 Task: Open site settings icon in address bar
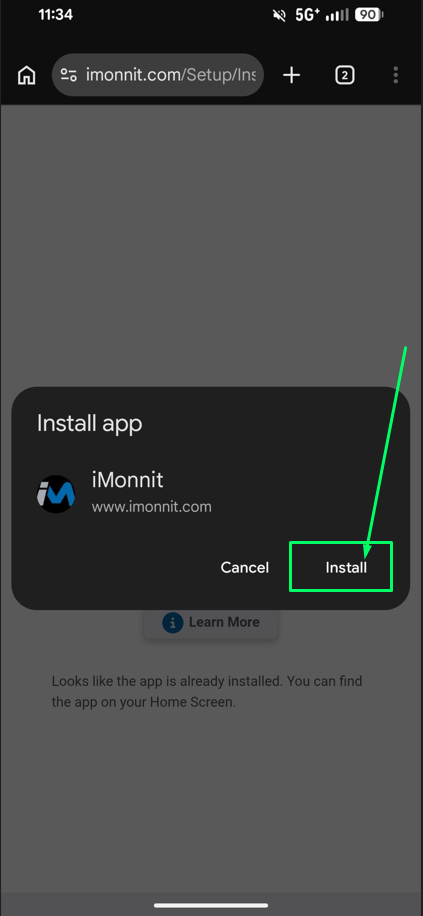pyautogui.click(x=68, y=75)
